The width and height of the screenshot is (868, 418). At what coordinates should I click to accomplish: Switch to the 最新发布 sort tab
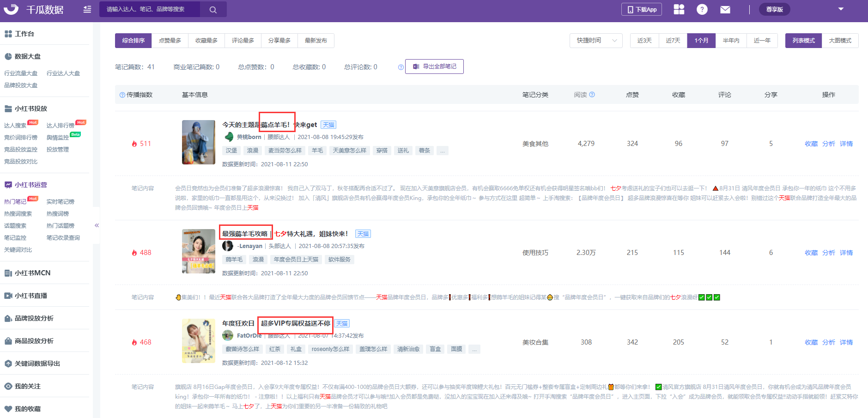316,41
